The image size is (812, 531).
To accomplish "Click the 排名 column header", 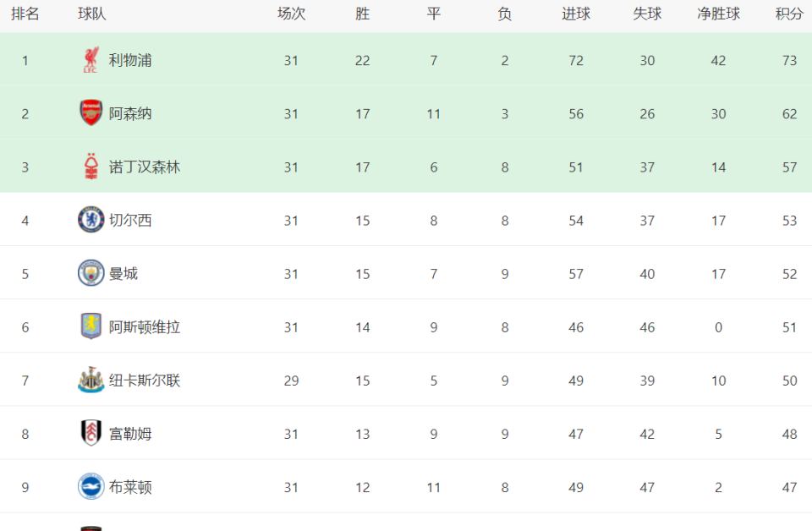I will click(25, 14).
